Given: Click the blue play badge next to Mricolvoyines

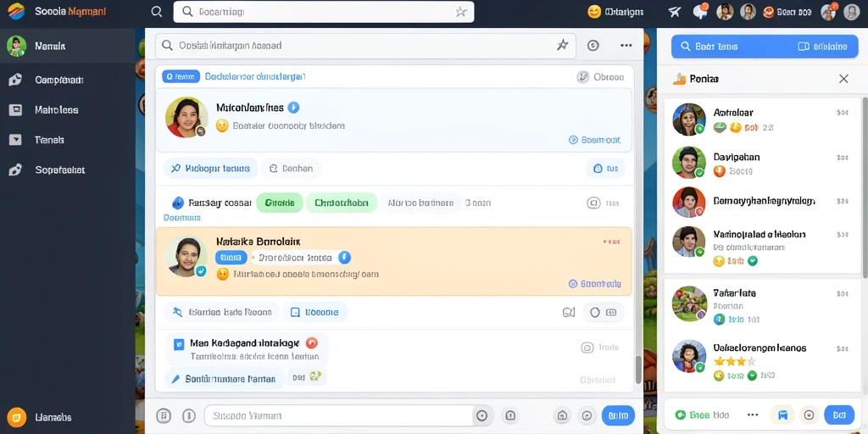Looking at the screenshot, I should tap(294, 108).
